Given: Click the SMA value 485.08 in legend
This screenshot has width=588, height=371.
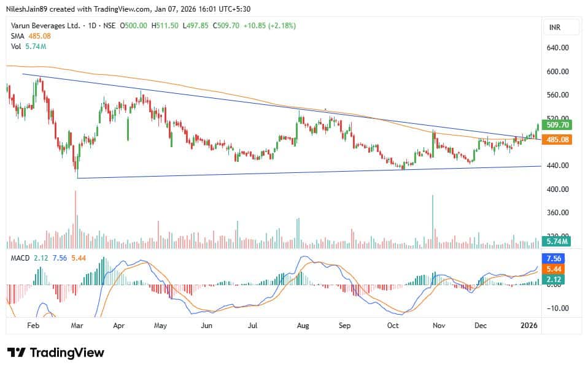Looking at the screenshot, I should 40,36.
